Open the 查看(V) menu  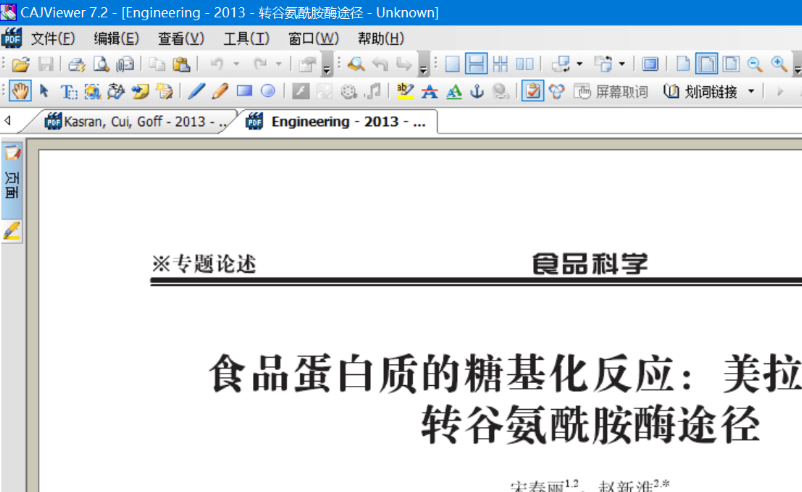tap(181, 38)
